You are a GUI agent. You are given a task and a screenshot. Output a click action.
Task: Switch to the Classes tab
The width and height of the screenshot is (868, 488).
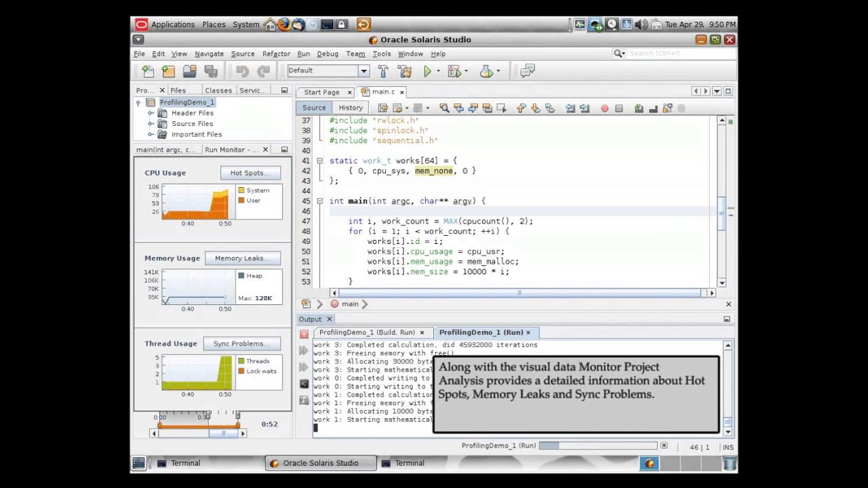[x=218, y=90]
